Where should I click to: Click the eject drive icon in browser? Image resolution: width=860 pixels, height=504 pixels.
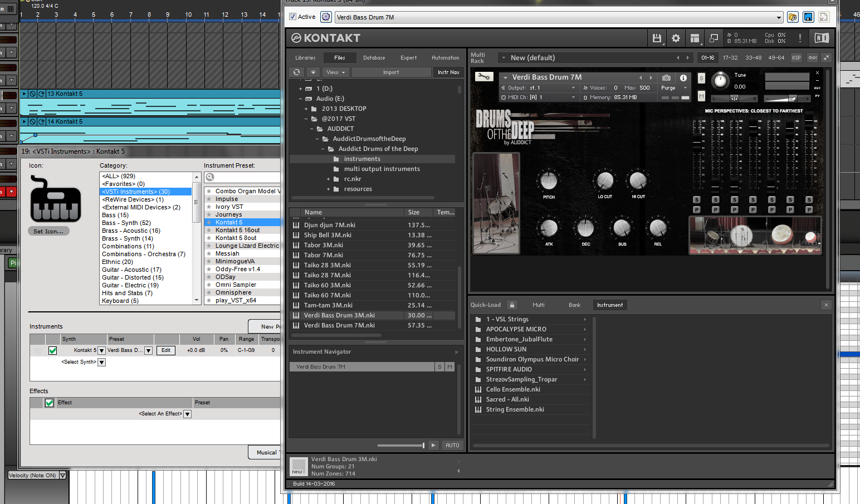pyautogui.click(x=313, y=72)
